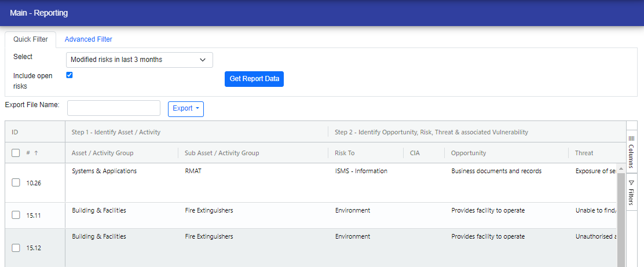Select the checkbox for row 15.11
The width and height of the screenshot is (644, 267).
click(x=16, y=215)
